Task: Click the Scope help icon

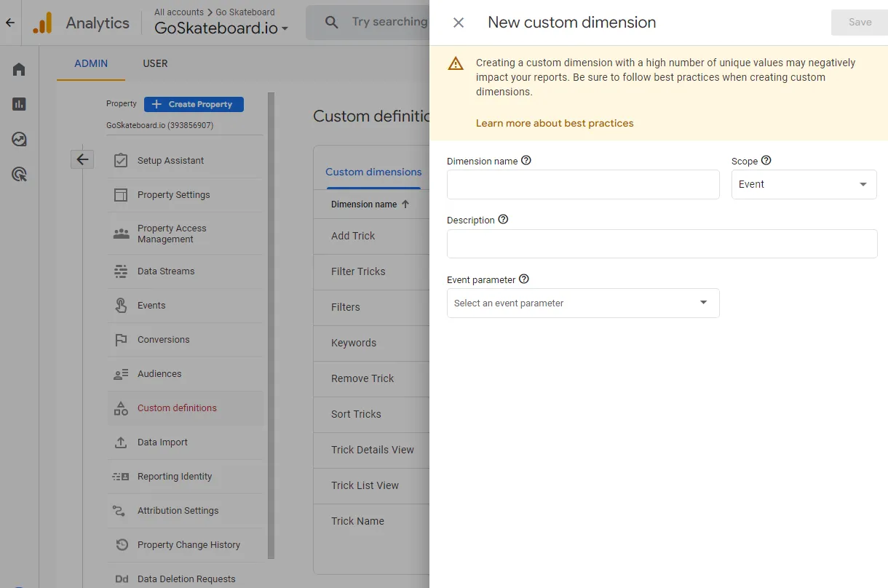Action: (766, 161)
